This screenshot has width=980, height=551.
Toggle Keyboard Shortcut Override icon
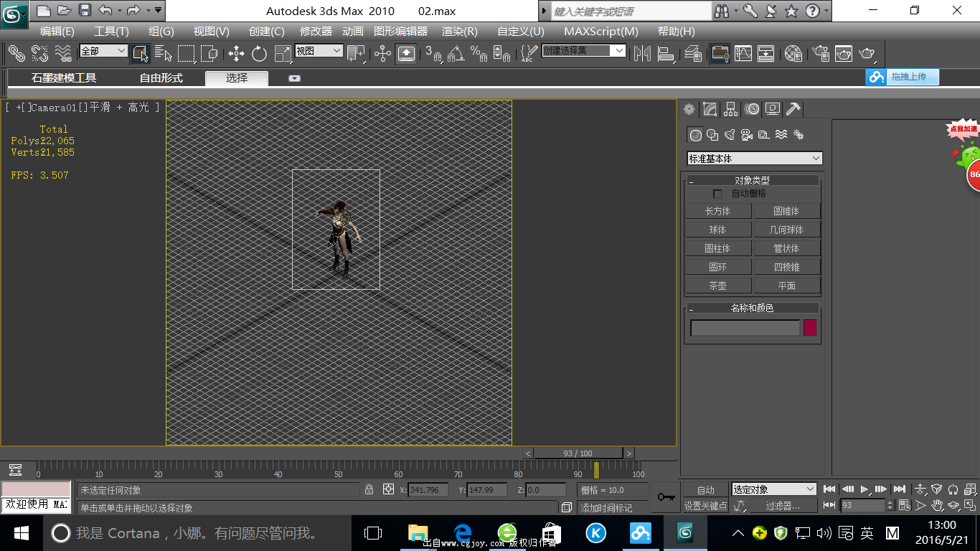click(406, 53)
